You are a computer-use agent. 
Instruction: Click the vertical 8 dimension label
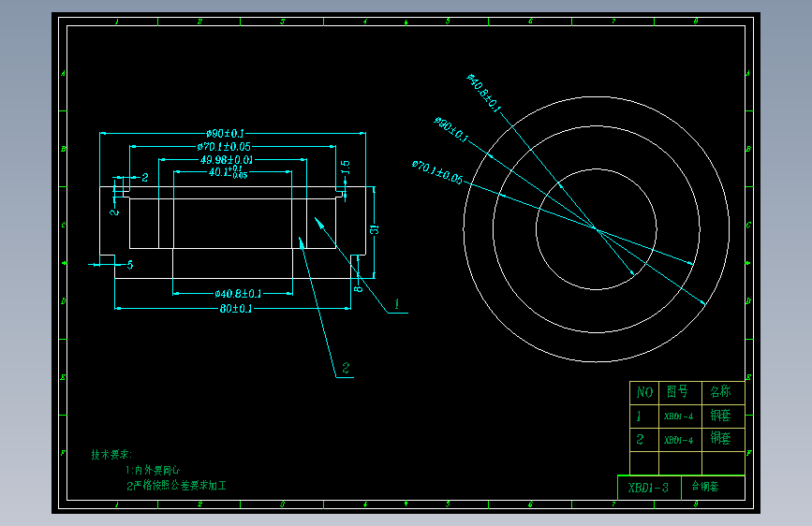[x=358, y=289]
